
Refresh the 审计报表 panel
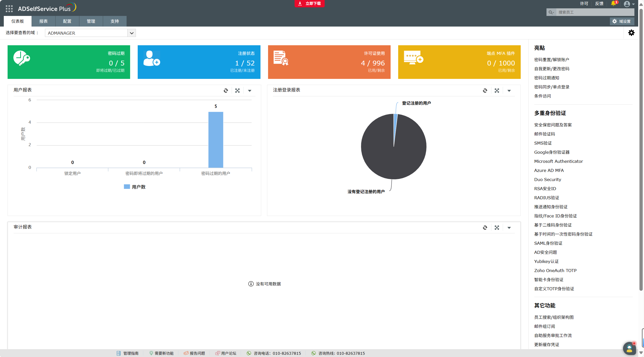tap(485, 228)
